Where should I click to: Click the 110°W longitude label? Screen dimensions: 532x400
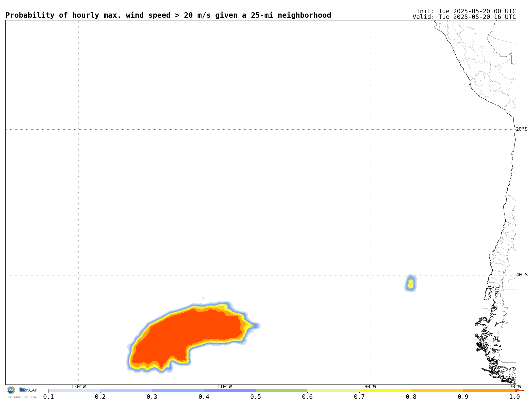point(224,387)
